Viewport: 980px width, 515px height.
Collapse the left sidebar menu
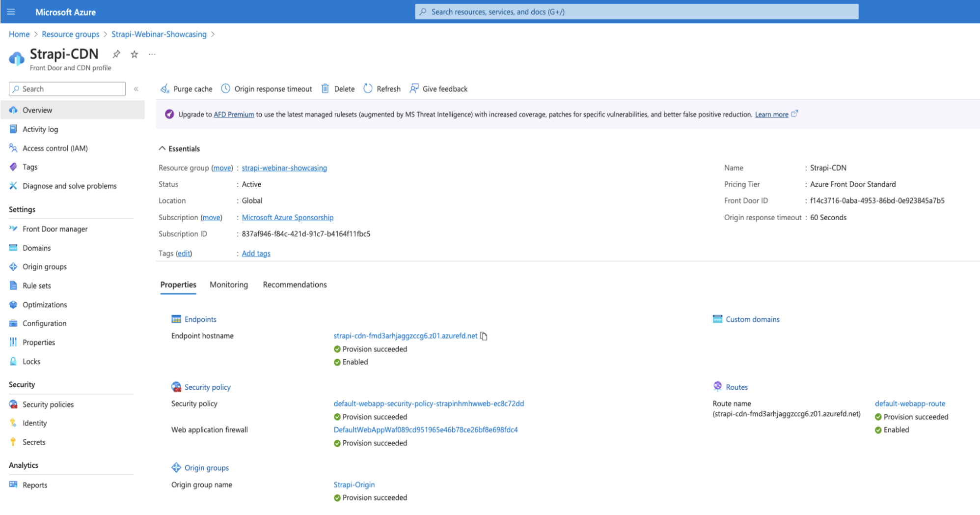(x=136, y=89)
